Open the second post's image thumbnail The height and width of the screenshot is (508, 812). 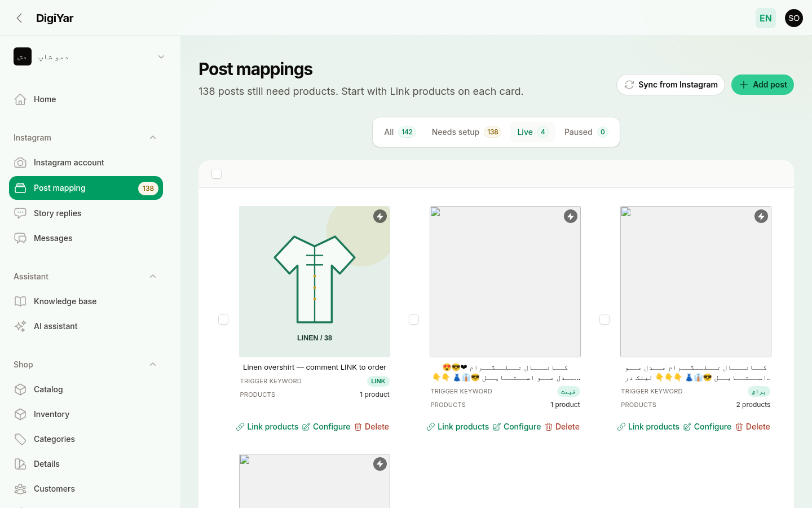505,282
